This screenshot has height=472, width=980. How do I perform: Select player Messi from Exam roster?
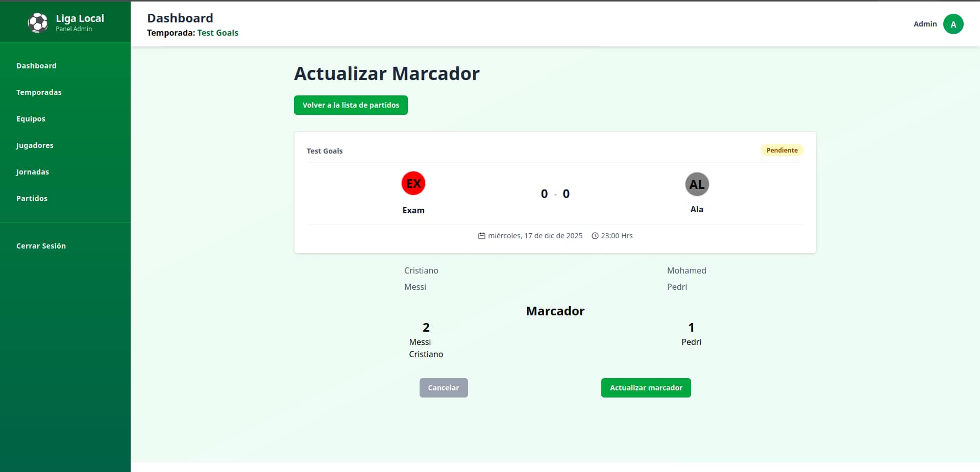click(x=415, y=287)
